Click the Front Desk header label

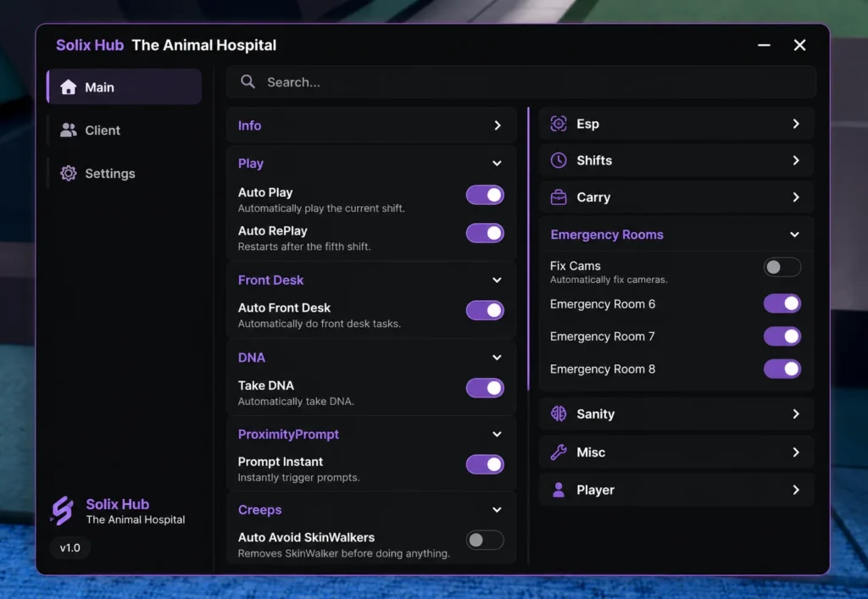270,280
